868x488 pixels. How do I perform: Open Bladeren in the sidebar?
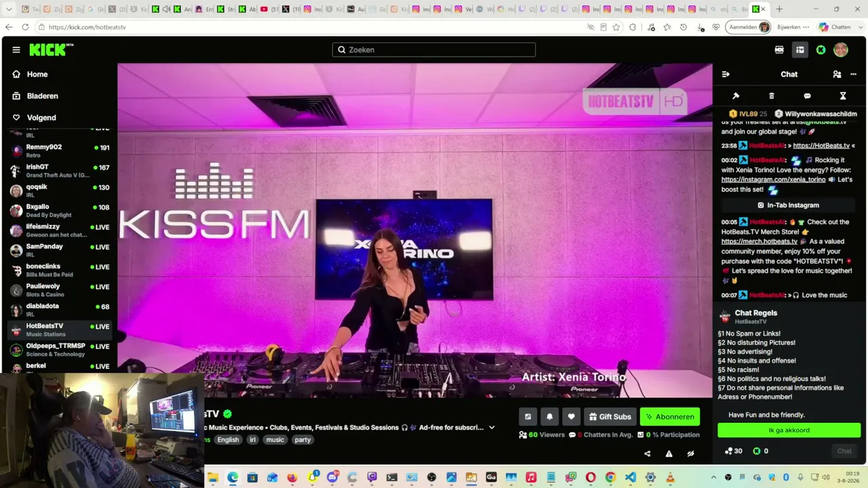tap(42, 96)
